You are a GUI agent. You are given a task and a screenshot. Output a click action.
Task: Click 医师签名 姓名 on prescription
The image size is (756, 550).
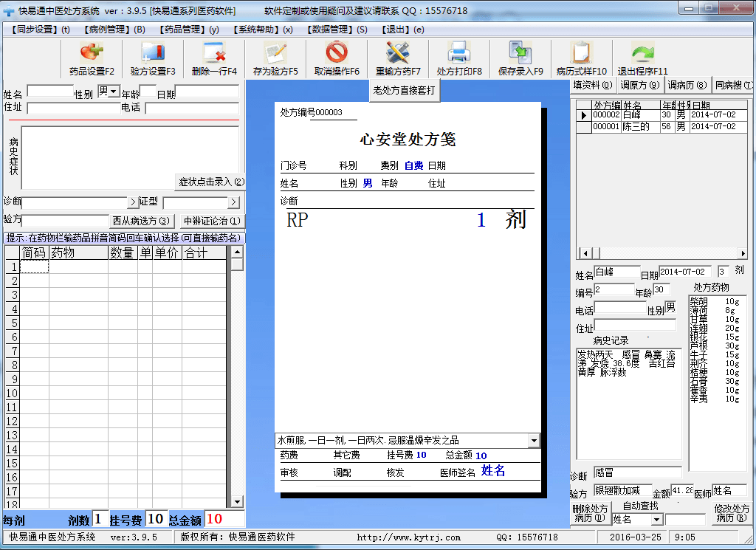pos(492,470)
